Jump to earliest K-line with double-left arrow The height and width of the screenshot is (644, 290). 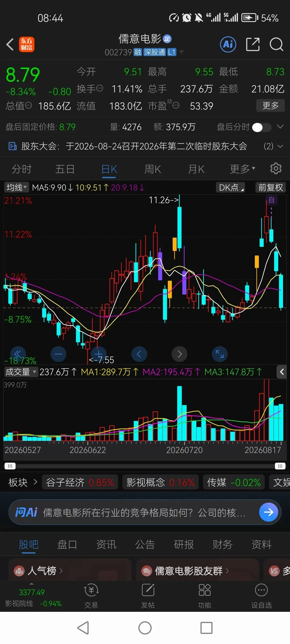tap(18, 354)
